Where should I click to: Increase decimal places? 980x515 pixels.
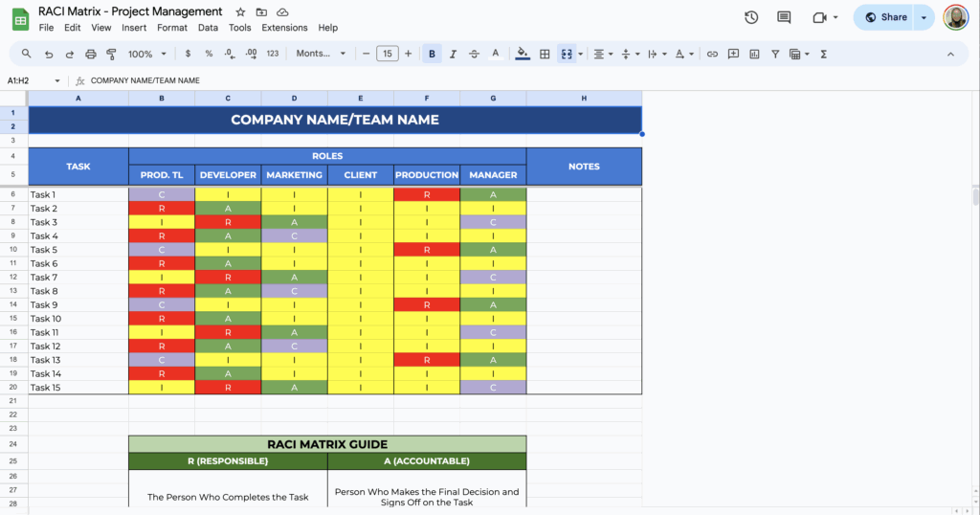251,54
